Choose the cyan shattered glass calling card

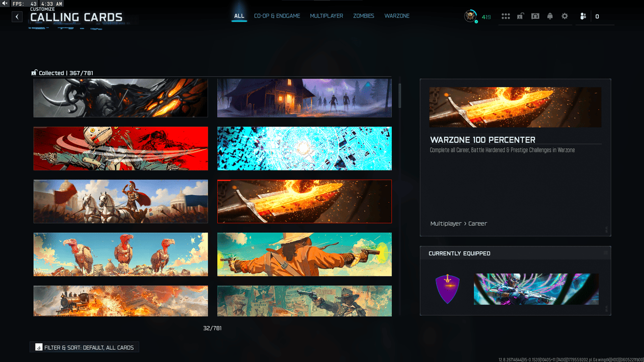pyautogui.click(x=304, y=148)
